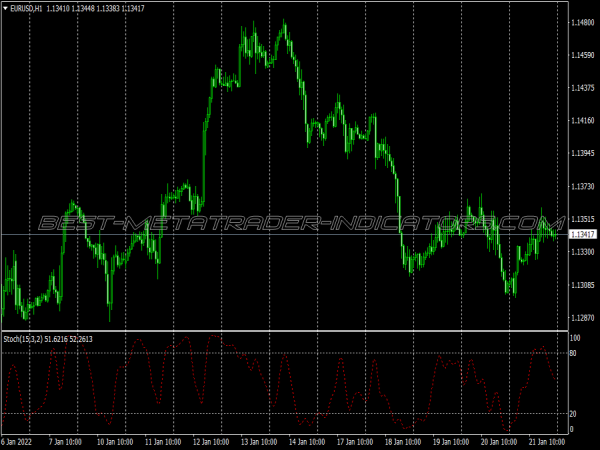Image resolution: width=600 pixels, height=450 pixels.
Task: Click the stochastic 20 level label
Action: coord(574,414)
